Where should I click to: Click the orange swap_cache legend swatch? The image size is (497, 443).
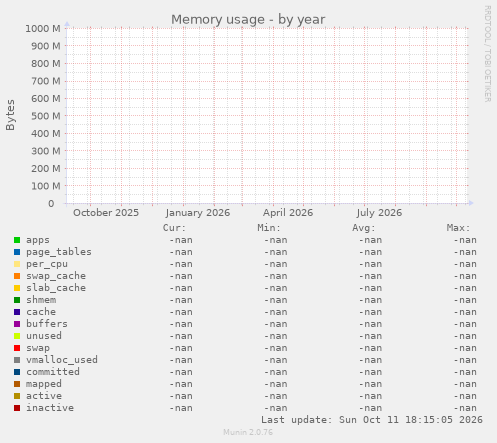(17, 276)
